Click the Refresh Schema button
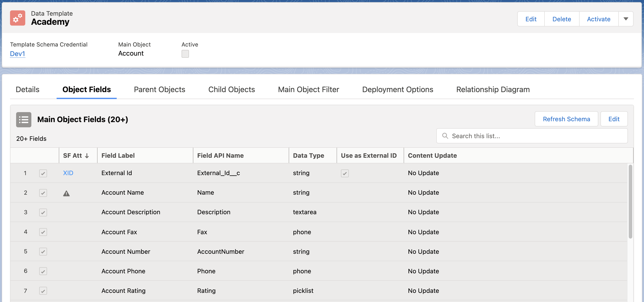Image resolution: width=644 pixels, height=302 pixels. pyautogui.click(x=566, y=119)
